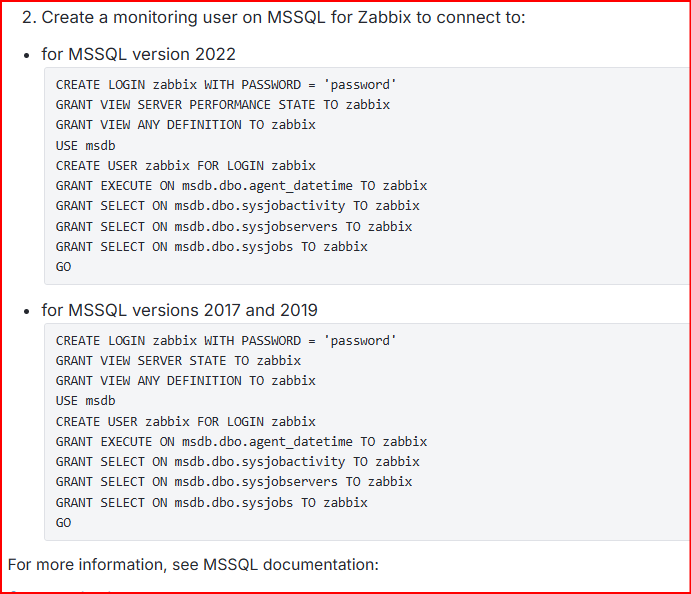This screenshot has height=594, width=691.
Task: Click CREATE LOGIN line in 2022 code block
Action: pyautogui.click(x=226, y=85)
